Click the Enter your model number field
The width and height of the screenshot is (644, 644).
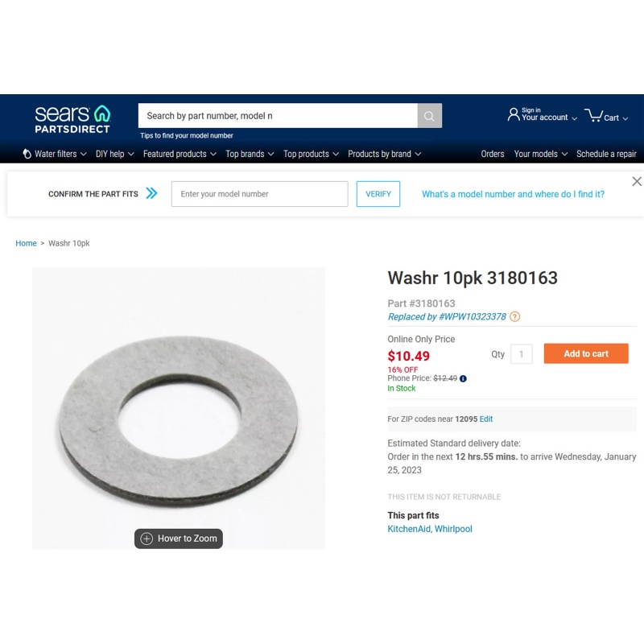point(259,194)
